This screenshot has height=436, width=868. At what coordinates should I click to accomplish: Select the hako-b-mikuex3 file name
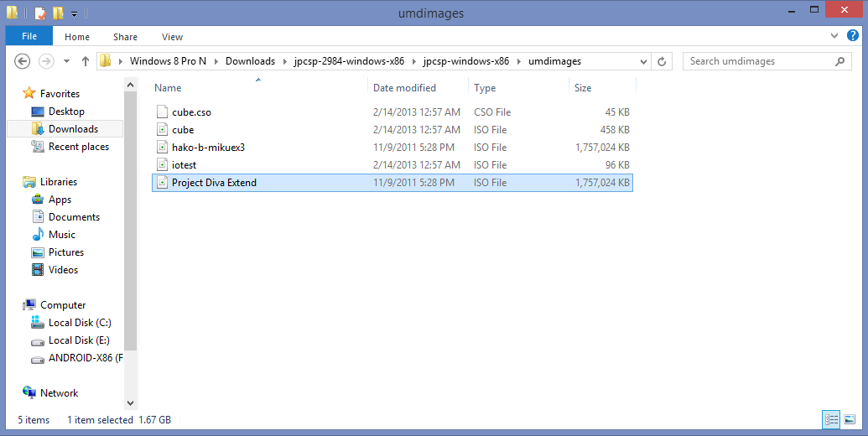coord(208,148)
